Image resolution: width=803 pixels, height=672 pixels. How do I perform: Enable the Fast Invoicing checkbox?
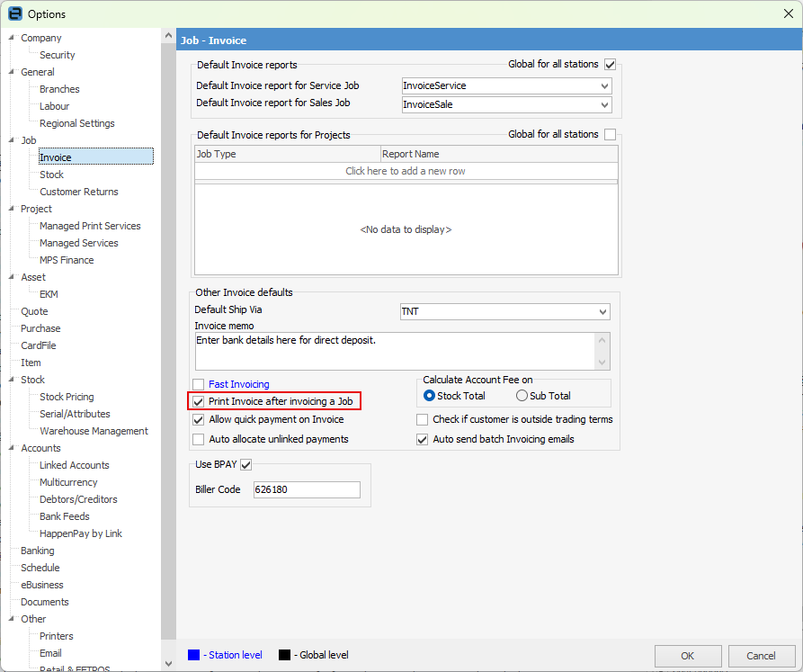coord(198,384)
